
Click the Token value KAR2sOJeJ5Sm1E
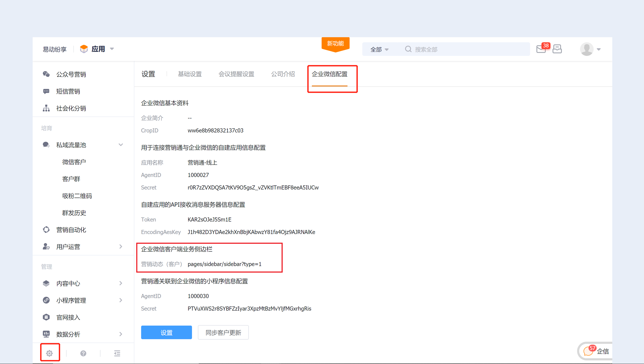click(x=210, y=219)
